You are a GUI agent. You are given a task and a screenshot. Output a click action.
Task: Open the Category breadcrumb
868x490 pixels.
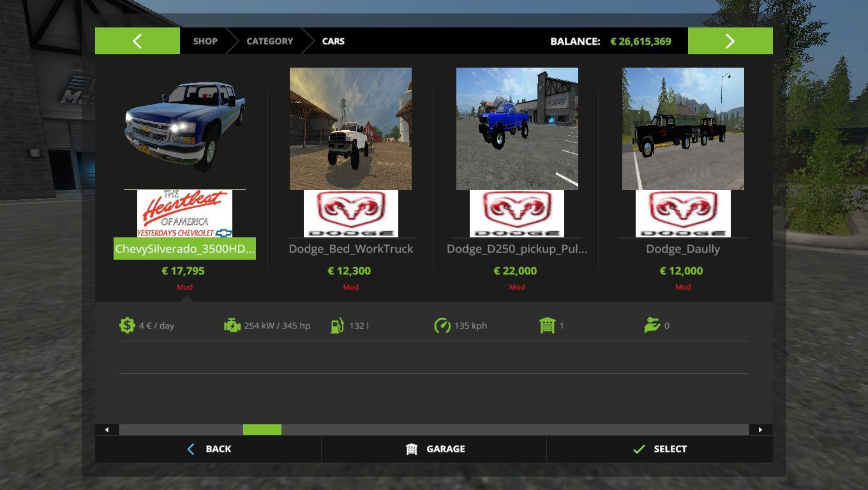pyautogui.click(x=269, y=41)
